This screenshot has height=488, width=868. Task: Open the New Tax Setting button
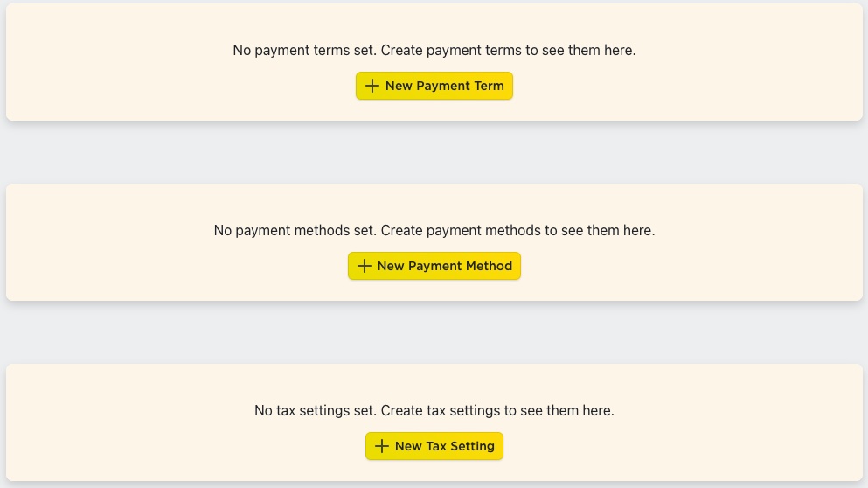[434, 446]
